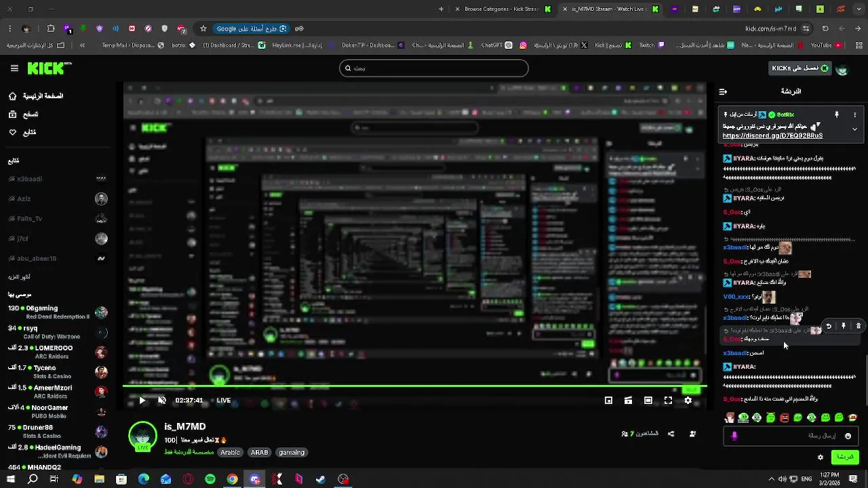
Task: Open recommended channel Druner86
Action: click(x=58, y=431)
